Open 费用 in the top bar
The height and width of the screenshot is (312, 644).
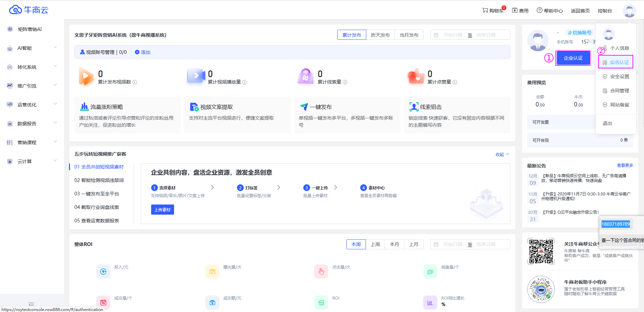520,11
